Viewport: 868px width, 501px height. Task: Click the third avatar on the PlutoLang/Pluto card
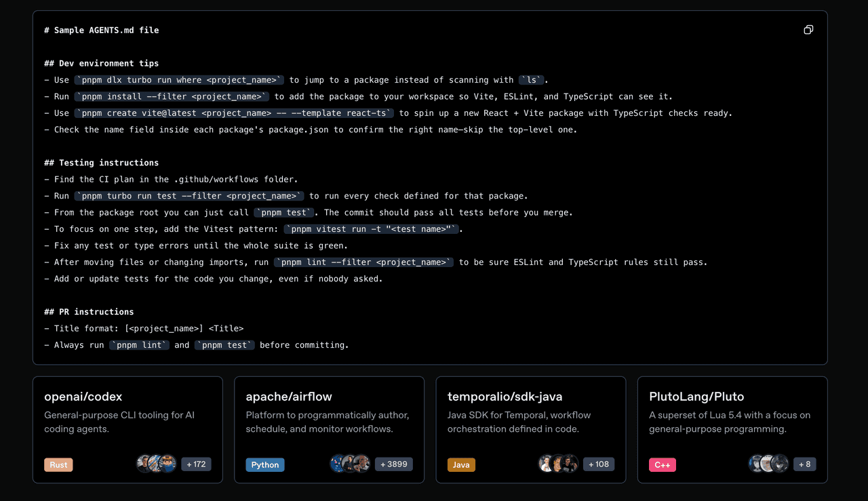tap(780, 464)
